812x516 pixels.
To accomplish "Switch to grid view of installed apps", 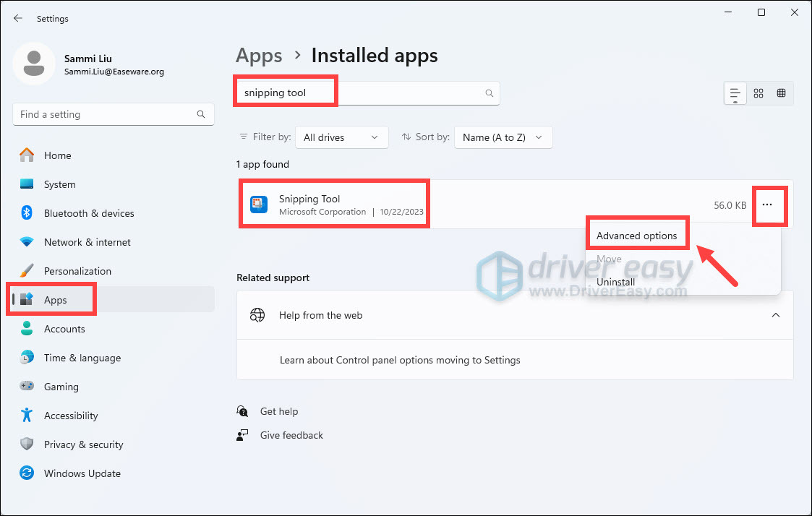I will click(x=782, y=93).
